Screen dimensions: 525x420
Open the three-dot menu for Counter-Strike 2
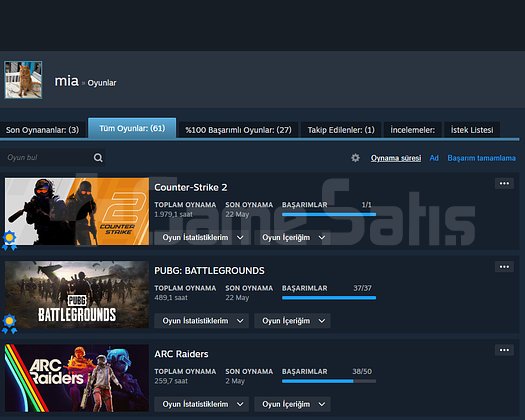[x=504, y=184]
